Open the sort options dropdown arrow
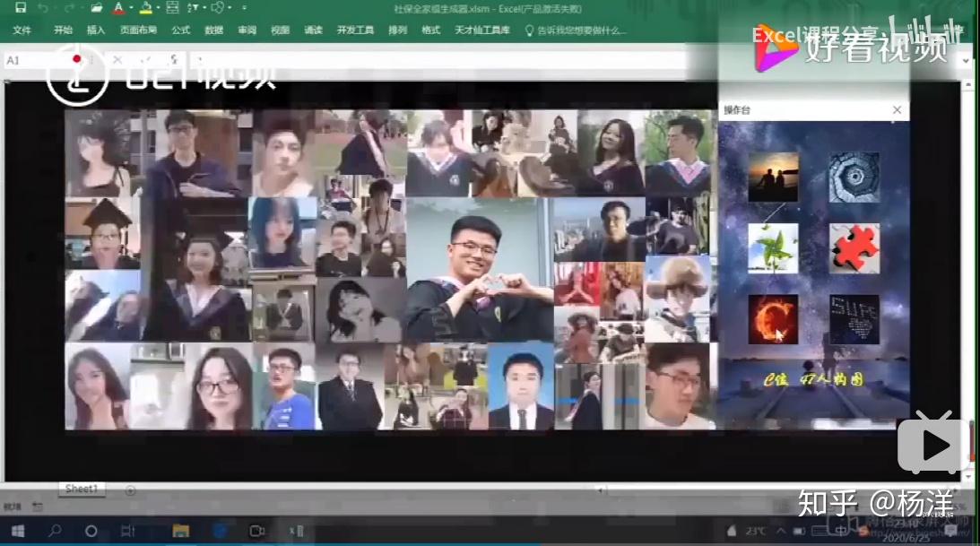Viewport: 980px width, 546px height. 204,7
